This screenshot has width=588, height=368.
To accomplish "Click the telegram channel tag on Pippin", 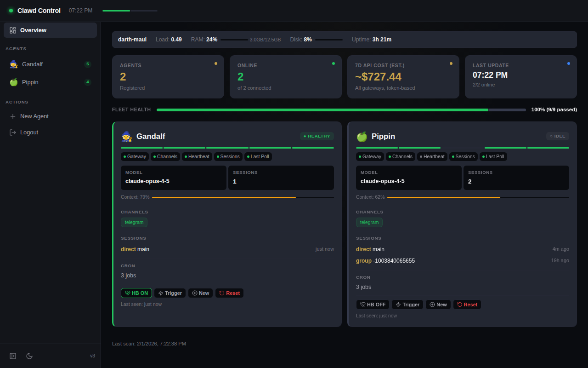I will [369, 222].
